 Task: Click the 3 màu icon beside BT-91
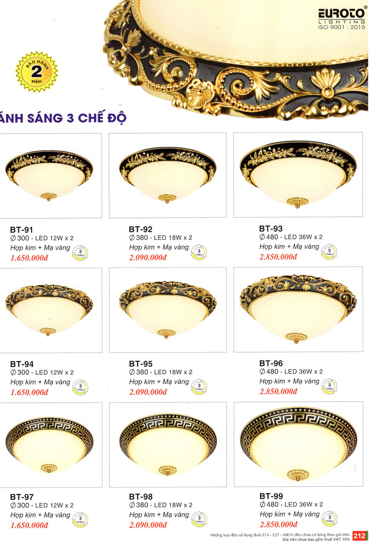point(80,253)
